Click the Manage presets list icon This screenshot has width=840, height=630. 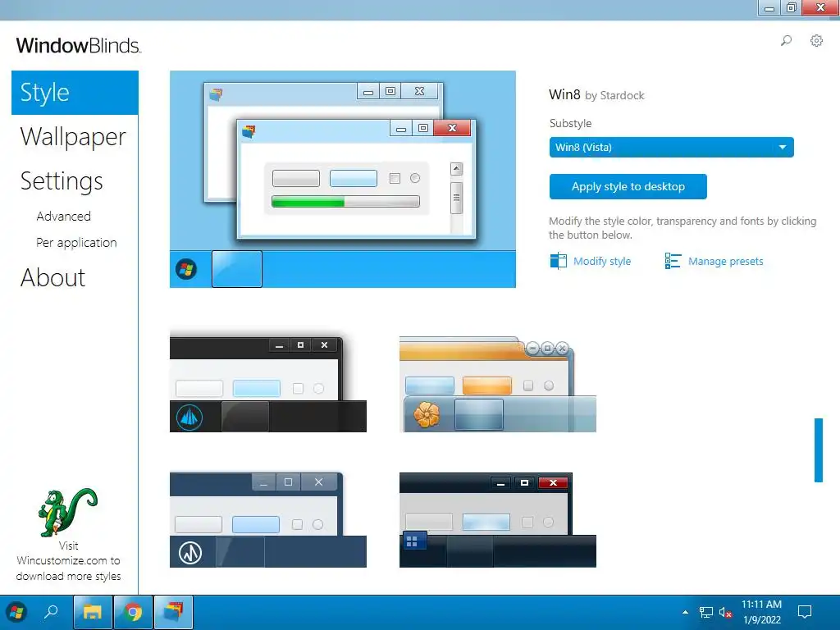(673, 261)
